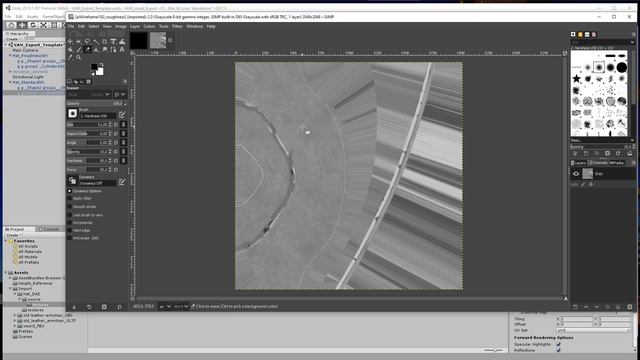Select the Color Picker tool
Image resolution: width=640 pixels, height=360 pixels.
pos(70,58)
